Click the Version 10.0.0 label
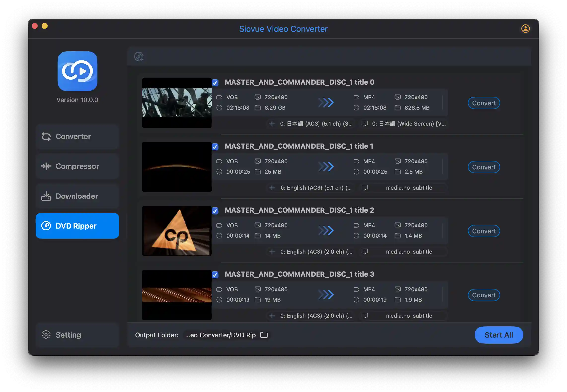This screenshot has width=567, height=392. (77, 100)
